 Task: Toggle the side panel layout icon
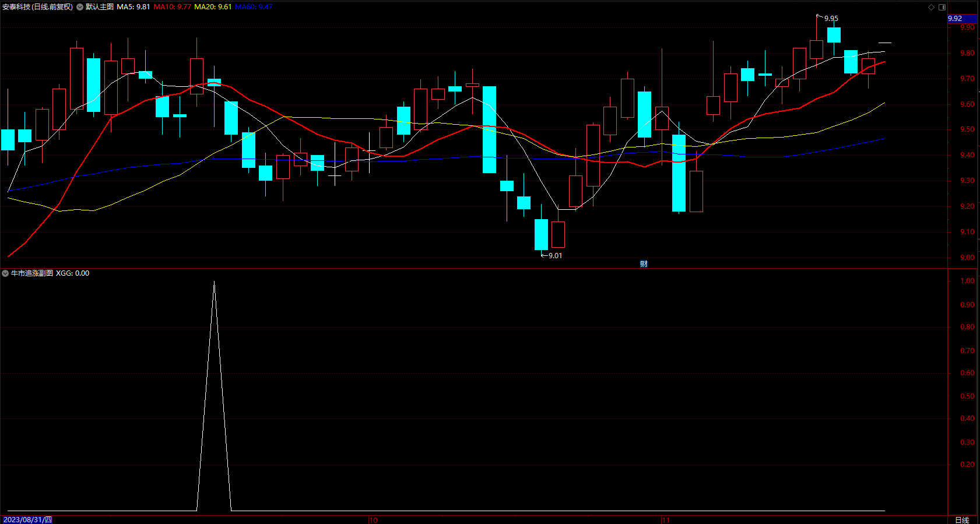pos(942,7)
